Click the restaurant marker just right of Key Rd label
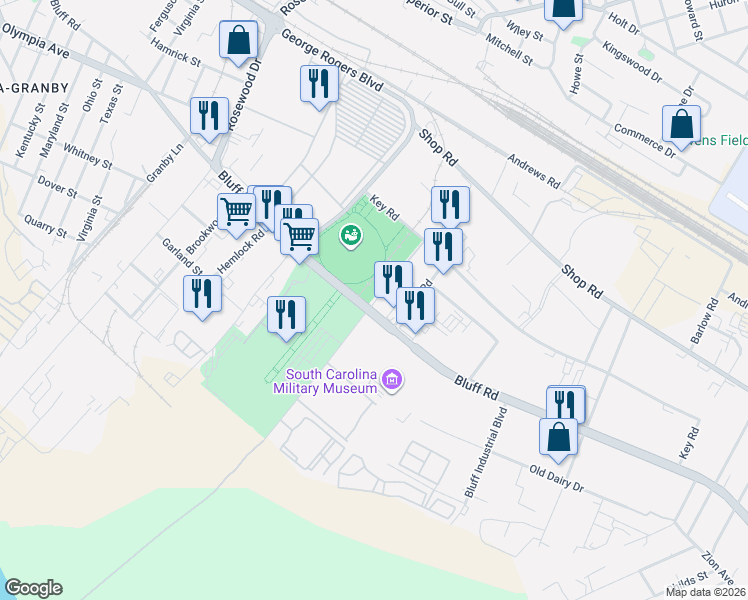748x600 pixels. pos(450,205)
